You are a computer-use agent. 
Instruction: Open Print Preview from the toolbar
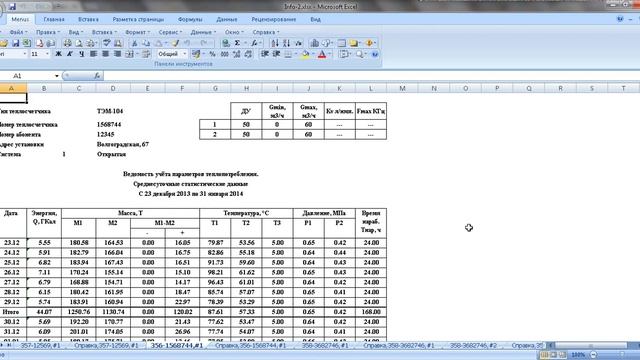point(79,43)
